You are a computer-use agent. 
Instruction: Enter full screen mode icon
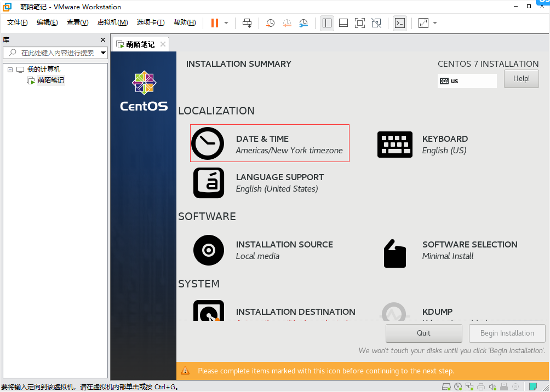pyautogui.click(x=360, y=23)
